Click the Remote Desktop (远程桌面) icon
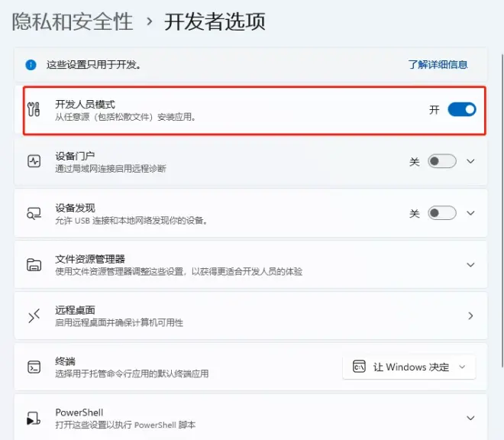Viewport: 504px width, 440px height. pyautogui.click(x=34, y=315)
